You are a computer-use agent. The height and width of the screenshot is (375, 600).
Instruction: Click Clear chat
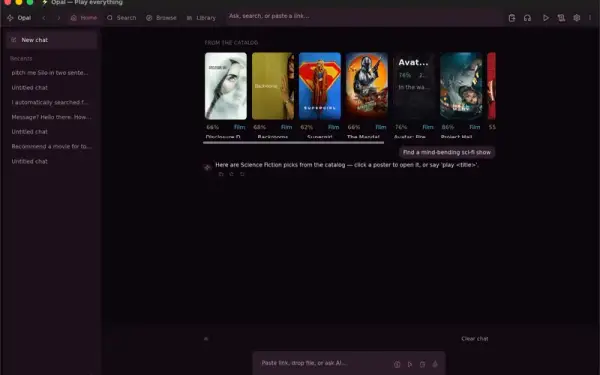(x=474, y=339)
